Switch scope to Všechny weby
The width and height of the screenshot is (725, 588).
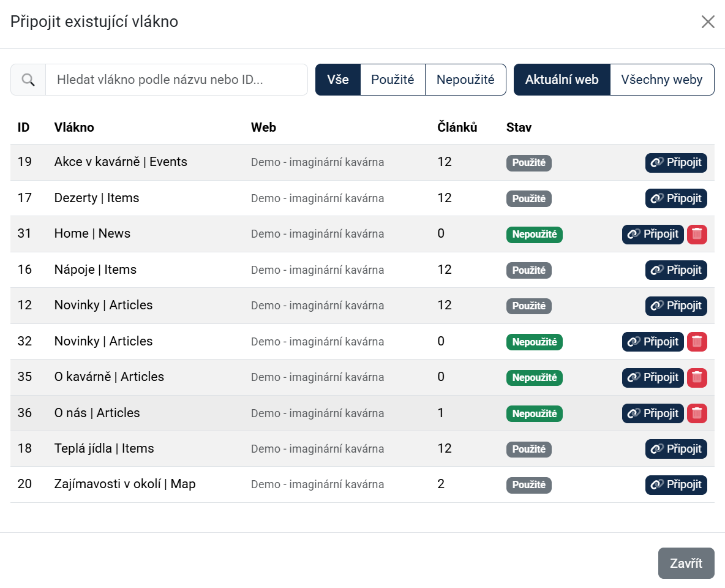(x=662, y=80)
